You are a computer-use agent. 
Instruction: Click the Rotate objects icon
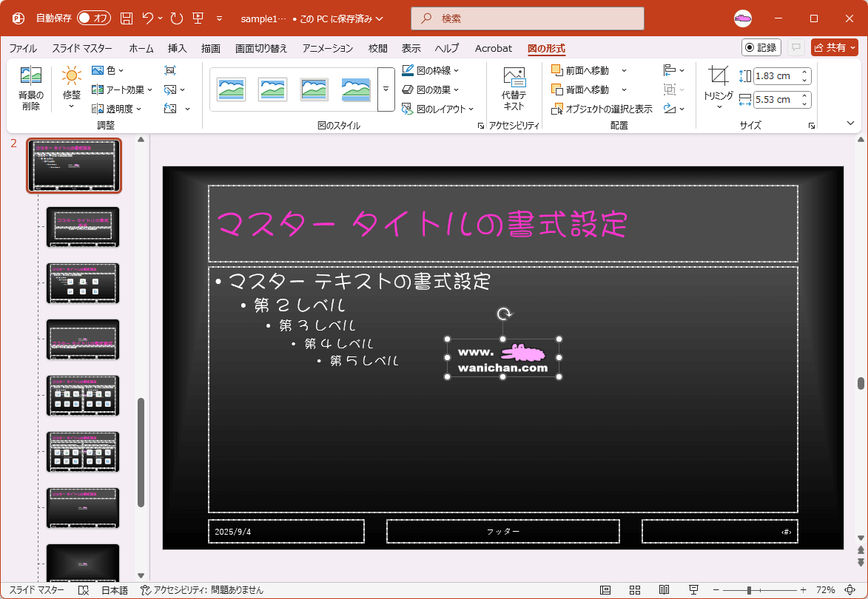[670, 109]
